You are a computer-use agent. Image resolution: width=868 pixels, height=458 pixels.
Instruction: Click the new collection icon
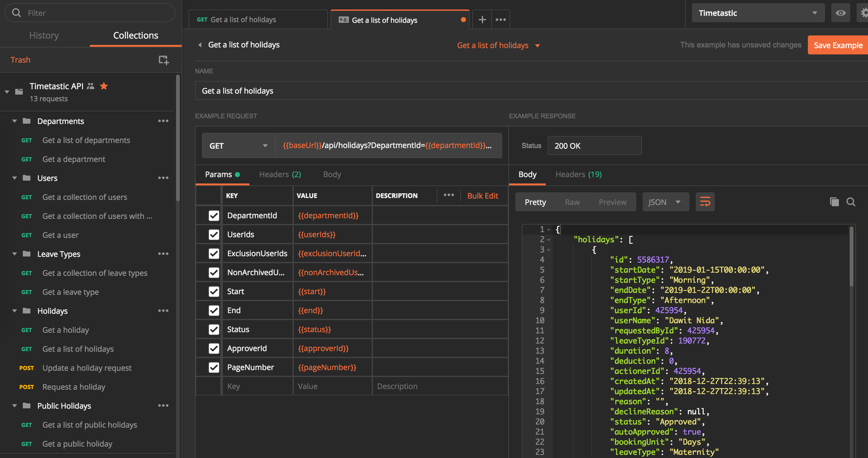point(163,60)
